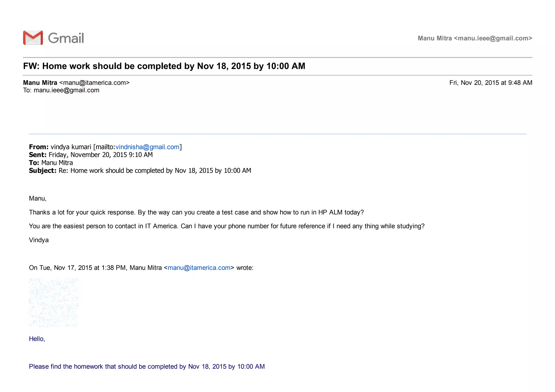This screenshot has height=392, width=555.
Task: Click the From: vindya kumari label
Action: pyautogui.click(x=60, y=147)
